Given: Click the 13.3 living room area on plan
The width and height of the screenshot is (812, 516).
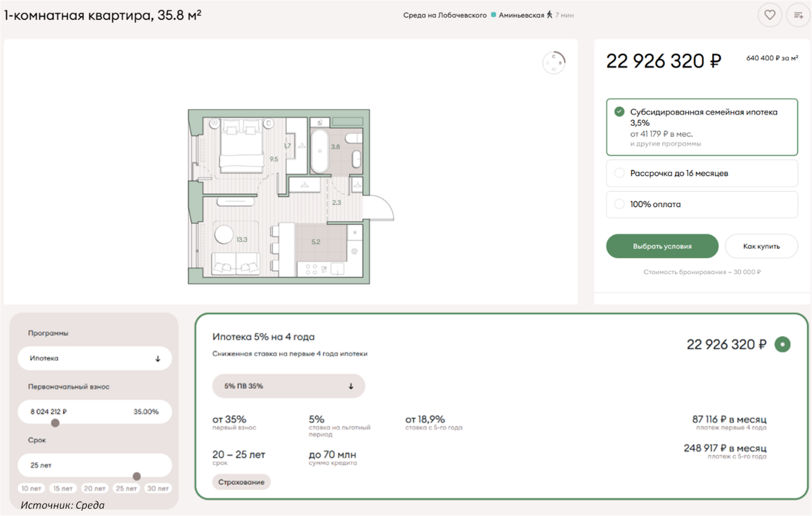Looking at the screenshot, I should [242, 239].
